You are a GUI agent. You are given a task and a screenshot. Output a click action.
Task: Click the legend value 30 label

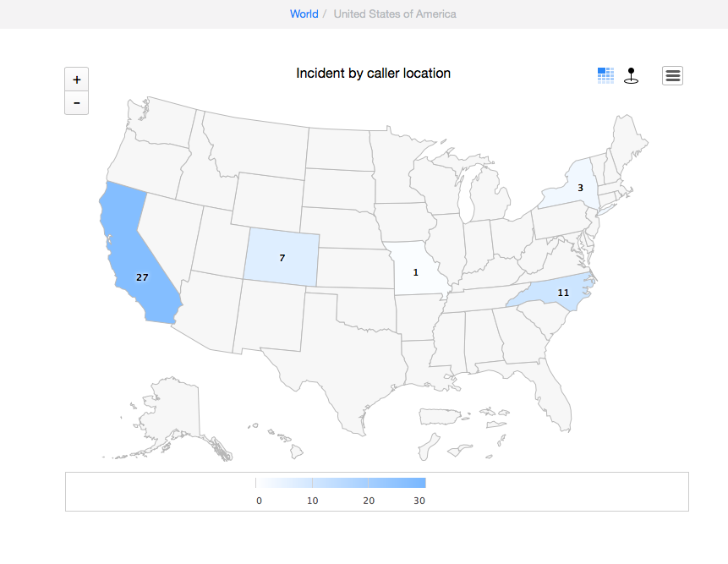coord(419,501)
